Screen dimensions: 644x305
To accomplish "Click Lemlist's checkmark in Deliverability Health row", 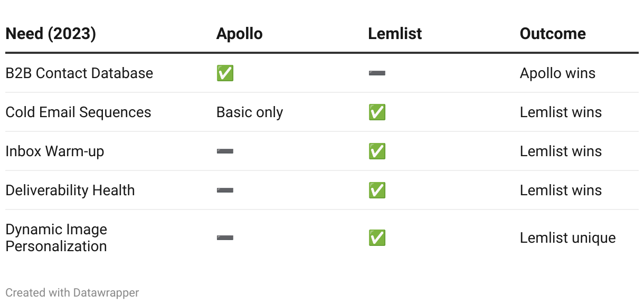I will click(x=377, y=190).
